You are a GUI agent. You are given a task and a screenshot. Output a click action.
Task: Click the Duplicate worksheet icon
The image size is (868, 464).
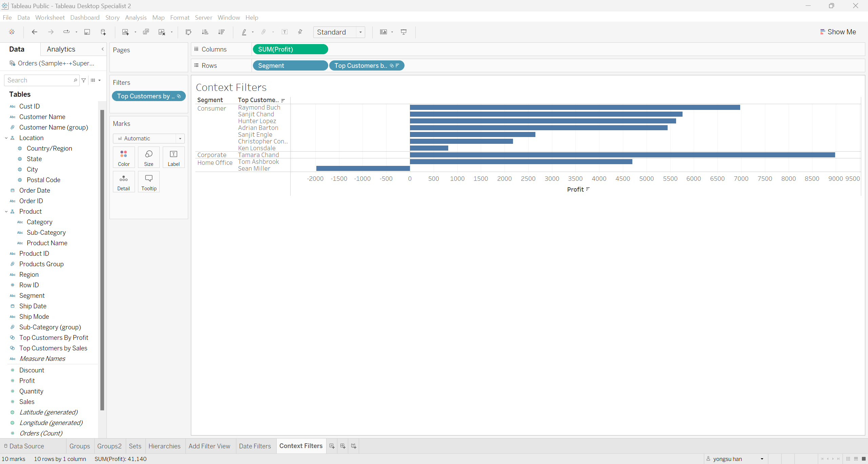click(146, 32)
